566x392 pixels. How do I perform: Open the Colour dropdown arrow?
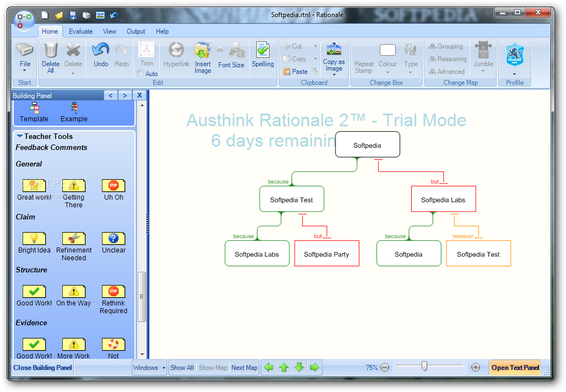[387, 73]
